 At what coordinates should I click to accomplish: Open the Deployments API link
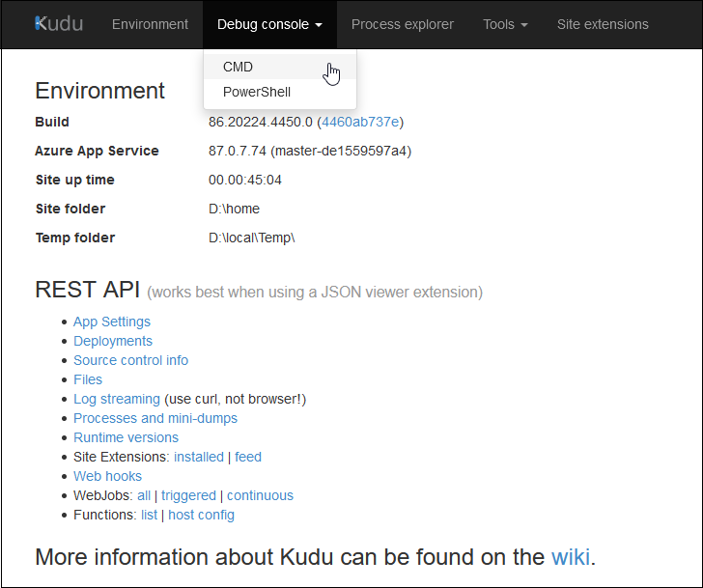[113, 341]
